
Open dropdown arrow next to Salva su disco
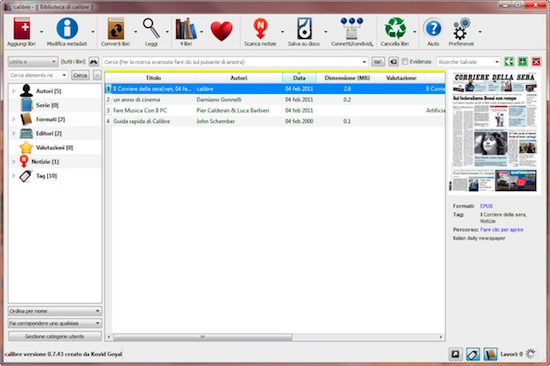326,32
